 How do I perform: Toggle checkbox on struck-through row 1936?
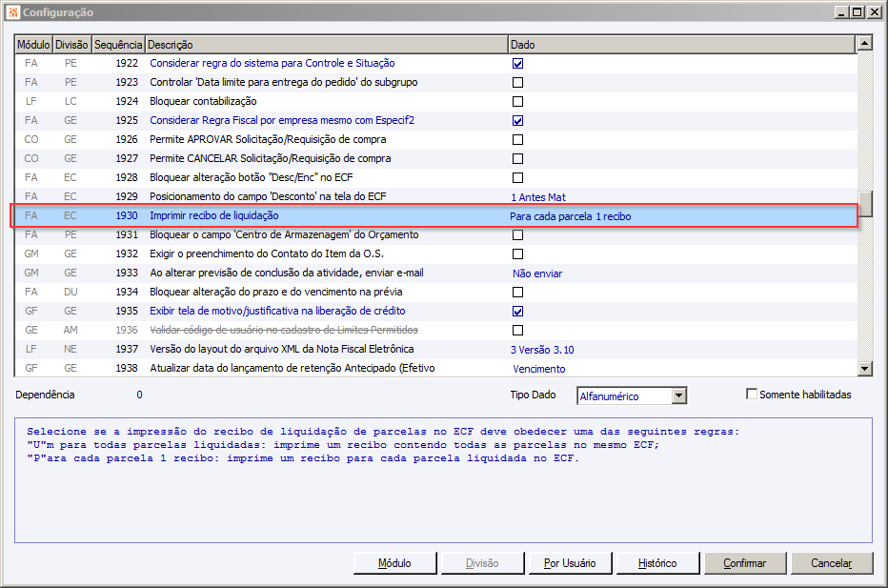click(517, 331)
